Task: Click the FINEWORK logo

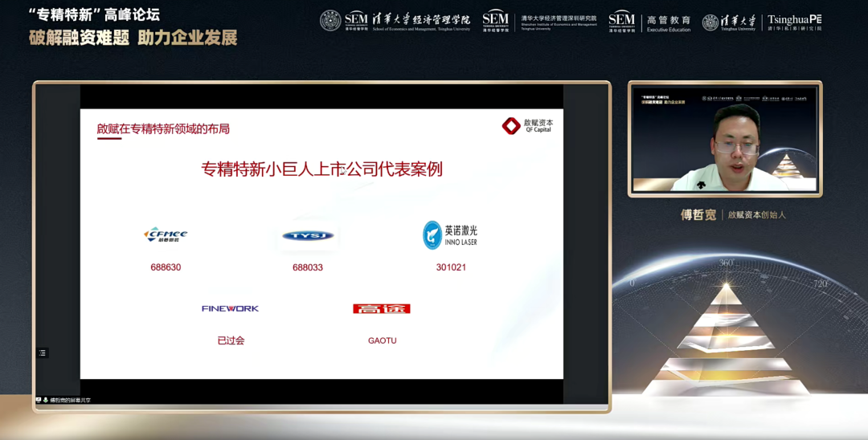Action: pyautogui.click(x=230, y=308)
